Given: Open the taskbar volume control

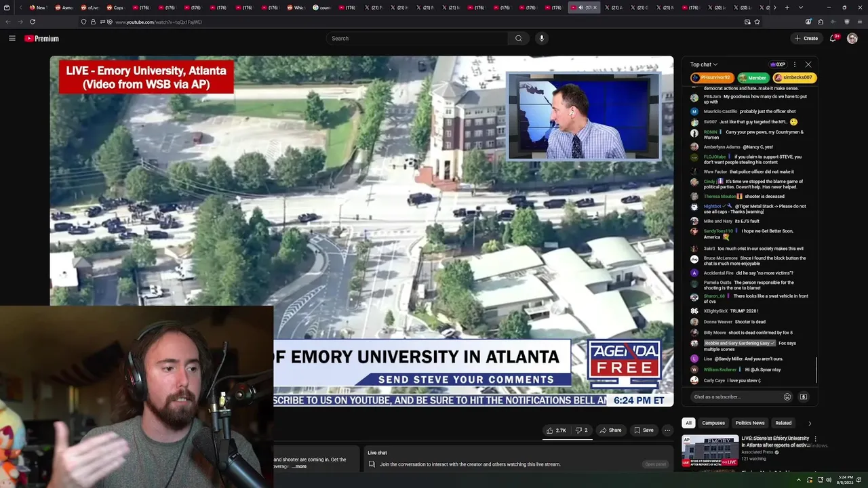Looking at the screenshot, I should 828,480.
